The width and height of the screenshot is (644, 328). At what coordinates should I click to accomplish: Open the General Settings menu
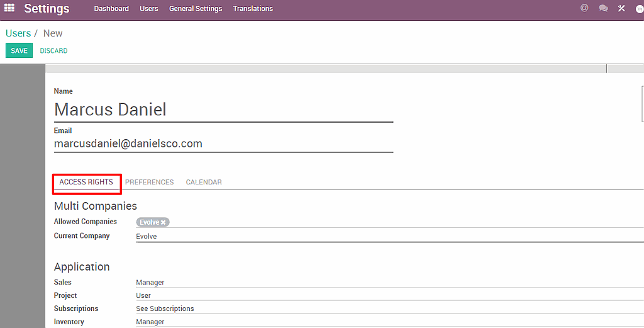click(196, 9)
